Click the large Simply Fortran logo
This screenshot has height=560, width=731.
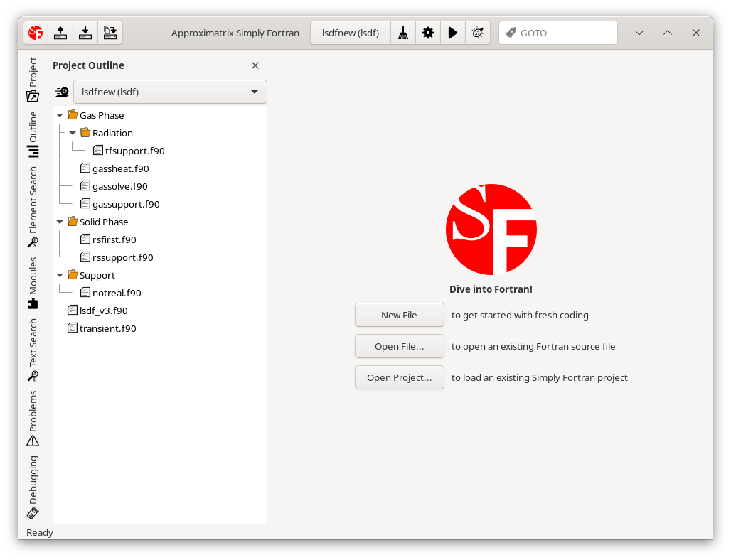click(491, 230)
